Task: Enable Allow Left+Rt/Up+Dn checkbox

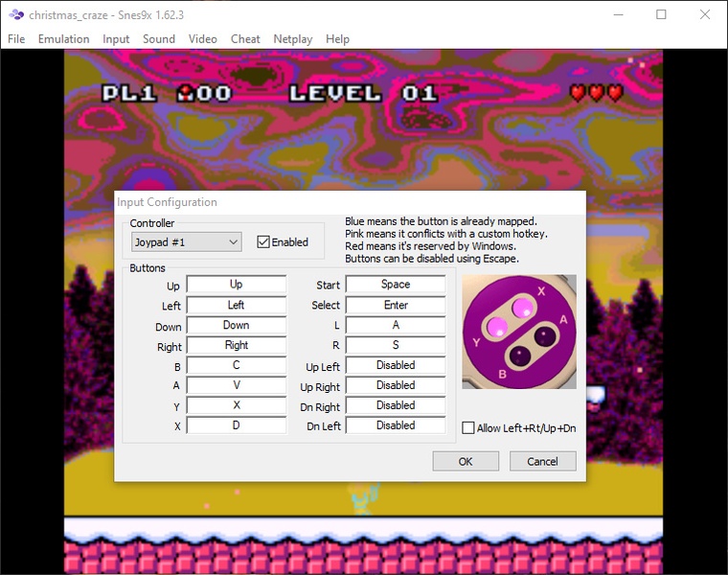Action: pyautogui.click(x=468, y=427)
